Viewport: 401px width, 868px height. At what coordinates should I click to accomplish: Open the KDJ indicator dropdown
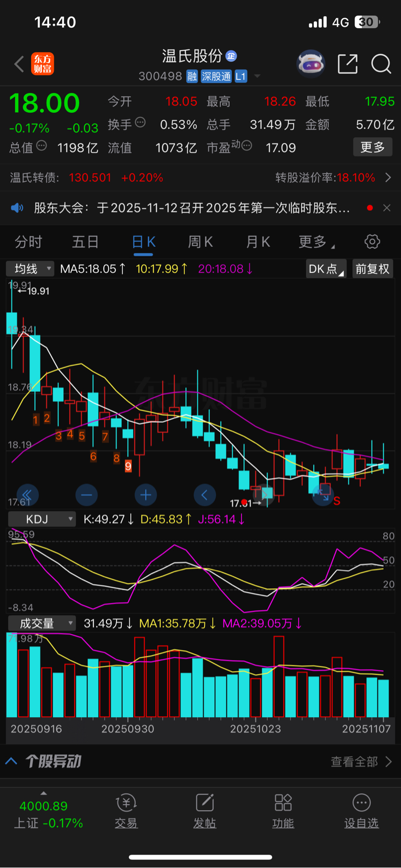pos(42,519)
